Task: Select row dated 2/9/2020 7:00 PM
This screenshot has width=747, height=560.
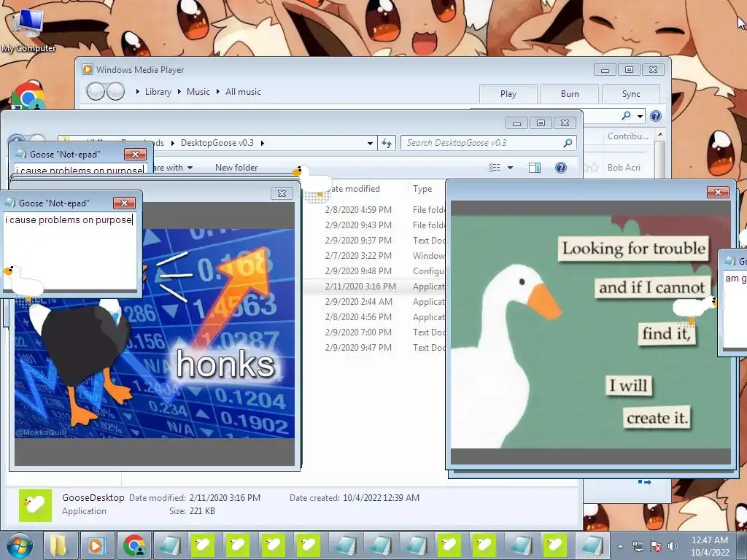Action: click(x=374, y=332)
